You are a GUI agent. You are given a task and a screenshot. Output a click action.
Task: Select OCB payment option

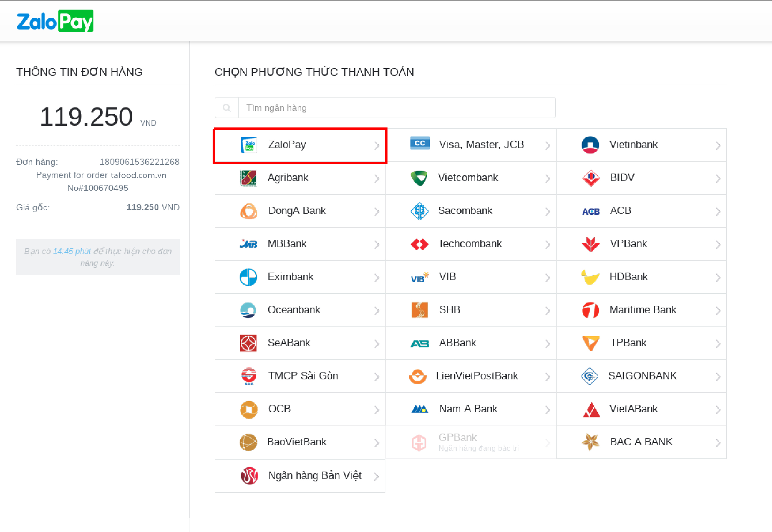tap(300, 409)
